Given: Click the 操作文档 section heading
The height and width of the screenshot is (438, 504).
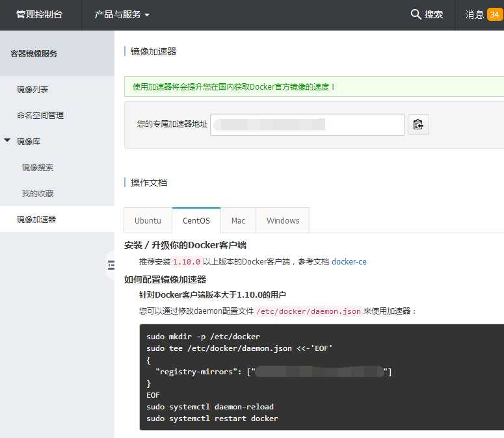Looking at the screenshot, I should coord(149,183).
